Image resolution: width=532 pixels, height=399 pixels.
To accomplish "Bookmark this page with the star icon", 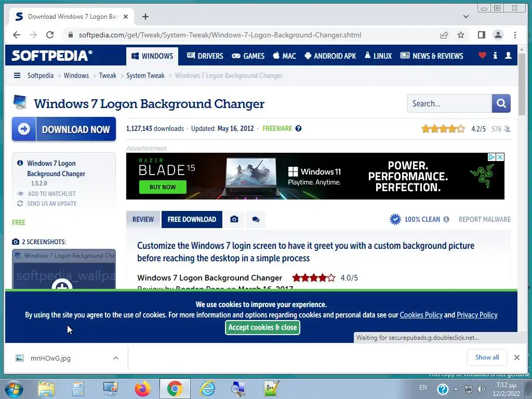I will pos(461,35).
